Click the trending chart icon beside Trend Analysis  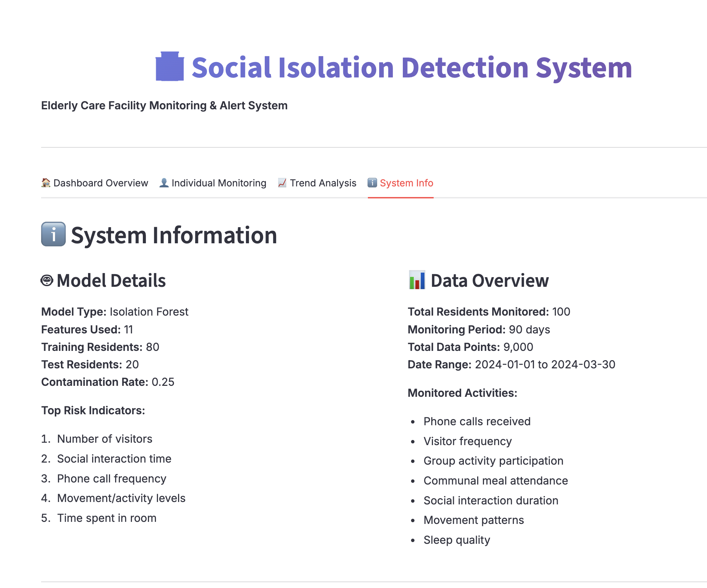click(282, 183)
